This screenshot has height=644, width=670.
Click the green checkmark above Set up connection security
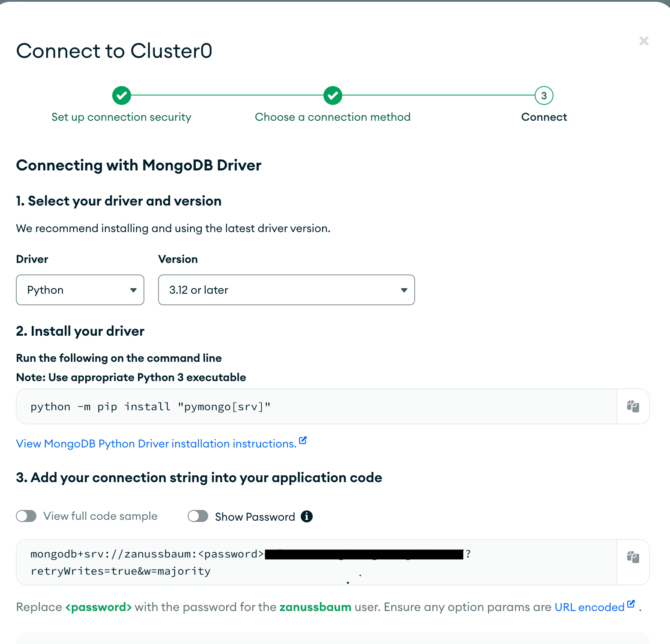(121, 95)
